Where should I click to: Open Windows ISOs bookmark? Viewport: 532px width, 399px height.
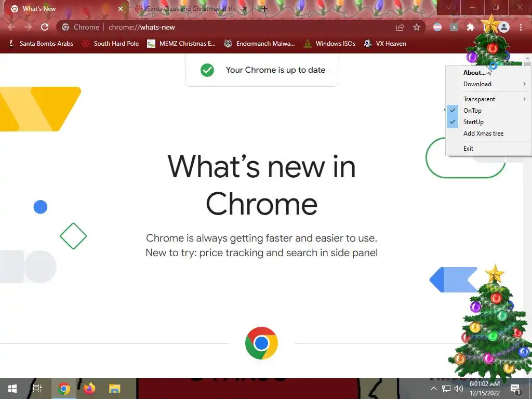coord(329,44)
